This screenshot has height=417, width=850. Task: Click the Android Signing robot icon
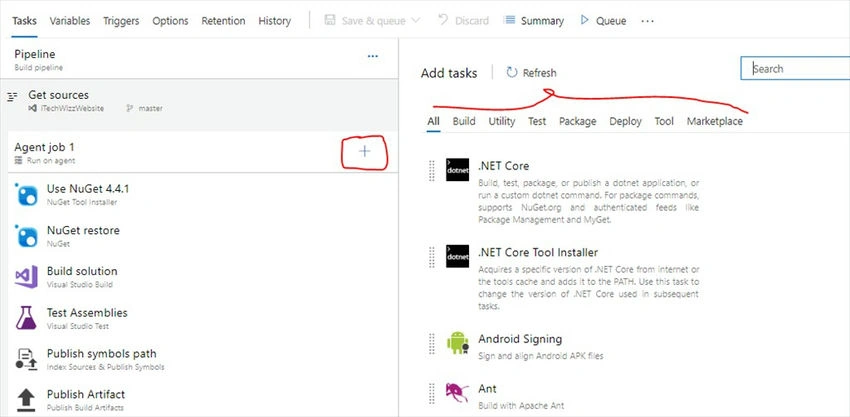click(x=458, y=343)
